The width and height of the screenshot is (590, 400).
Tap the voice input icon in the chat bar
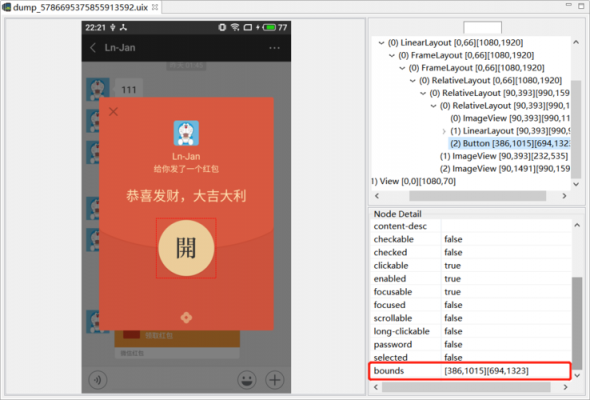[x=98, y=380]
